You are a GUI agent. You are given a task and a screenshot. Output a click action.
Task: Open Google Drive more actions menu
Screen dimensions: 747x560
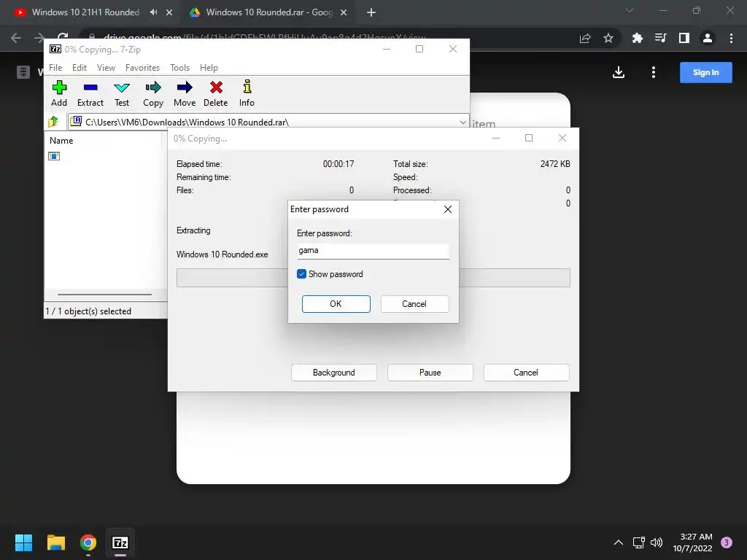coord(654,72)
